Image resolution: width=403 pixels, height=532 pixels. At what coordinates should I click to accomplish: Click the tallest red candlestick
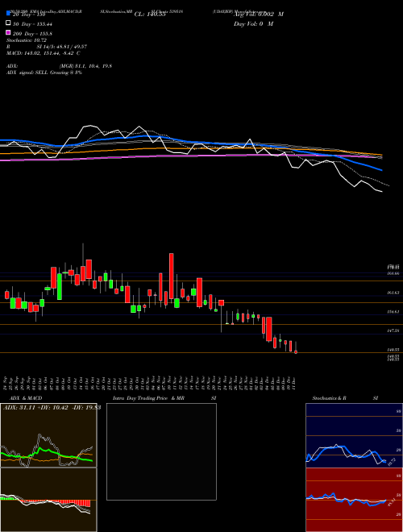click(x=172, y=276)
